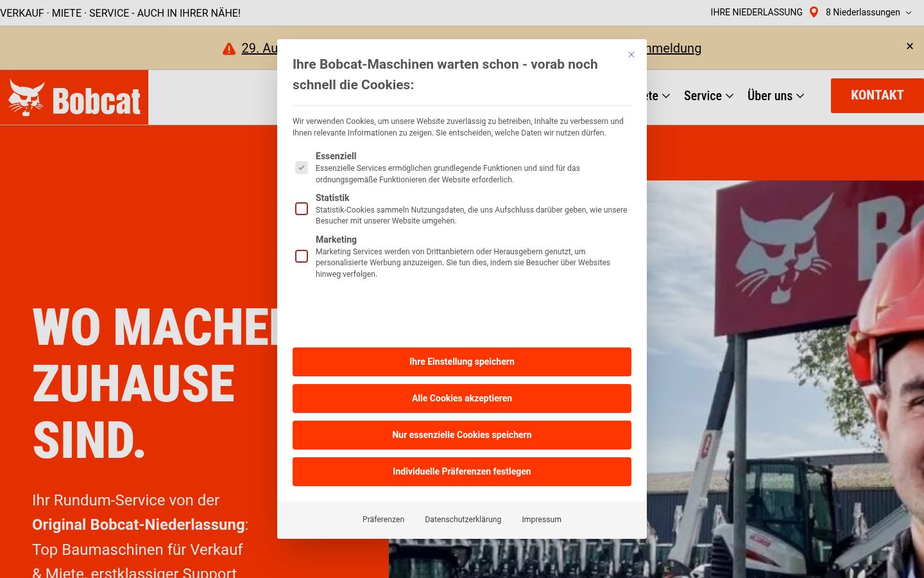Click the Essenziell category heading
Viewport: 924px width, 578px height.
click(336, 156)
